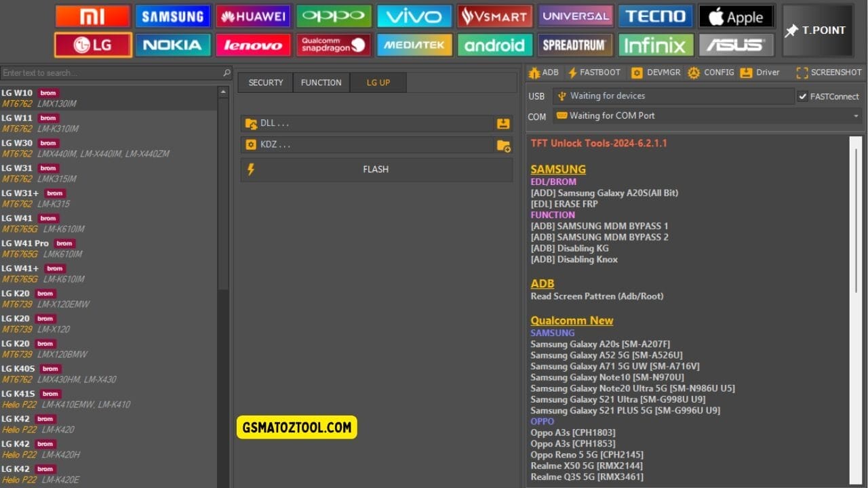Click the magnifier icon in the search bar
The height and width of the screenshot is (488, 868).
tap(225, 72)
